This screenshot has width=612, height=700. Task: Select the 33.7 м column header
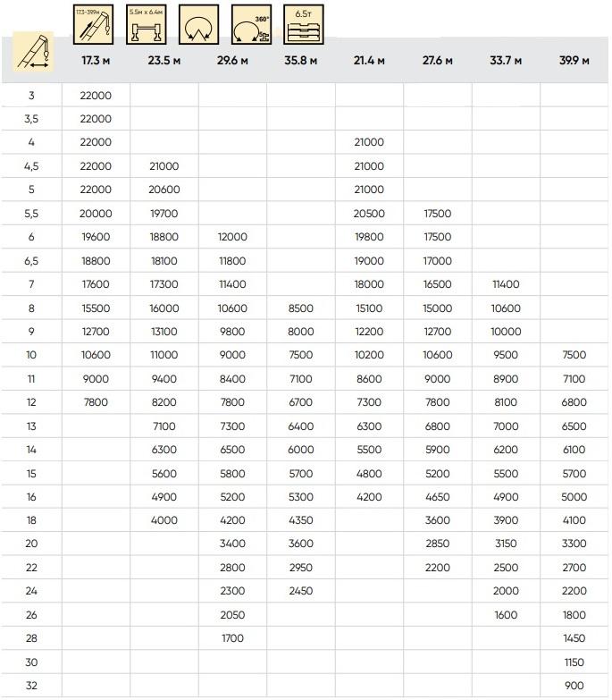pyautogui.click(x=506, y=61)
